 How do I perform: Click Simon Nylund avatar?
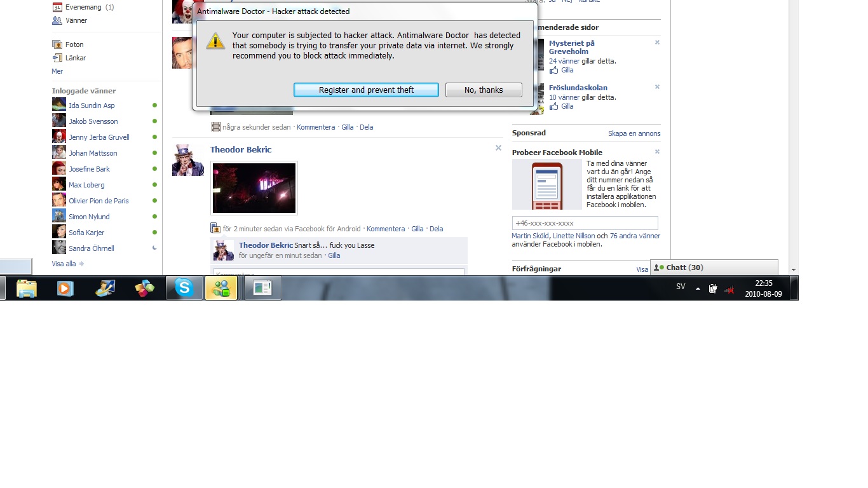59,216
